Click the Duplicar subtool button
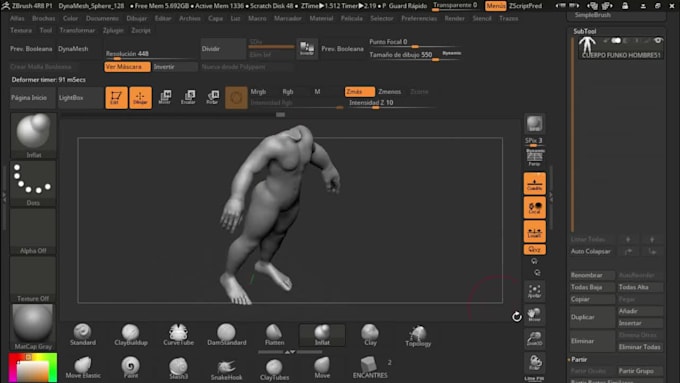The image size is (680, 383). (x=592, y=317)
